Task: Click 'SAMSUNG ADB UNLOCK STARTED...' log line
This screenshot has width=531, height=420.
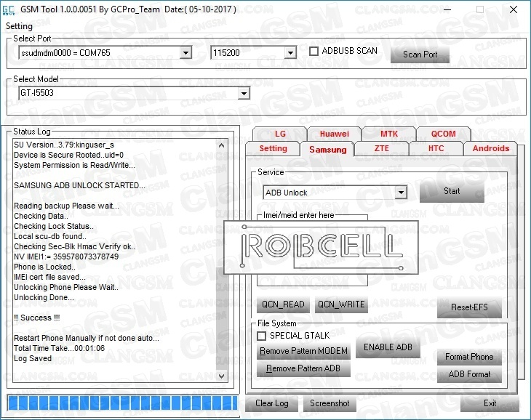Action: 79,185
